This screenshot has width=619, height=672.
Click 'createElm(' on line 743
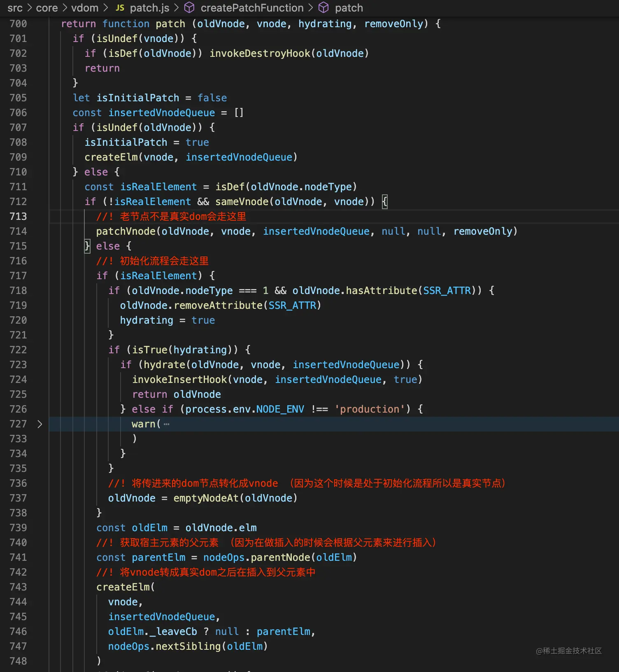(x=126, y=587)
